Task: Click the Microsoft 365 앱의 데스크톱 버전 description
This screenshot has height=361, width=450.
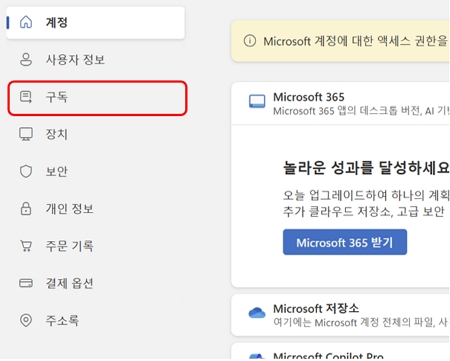Action: tap(361, 111)
